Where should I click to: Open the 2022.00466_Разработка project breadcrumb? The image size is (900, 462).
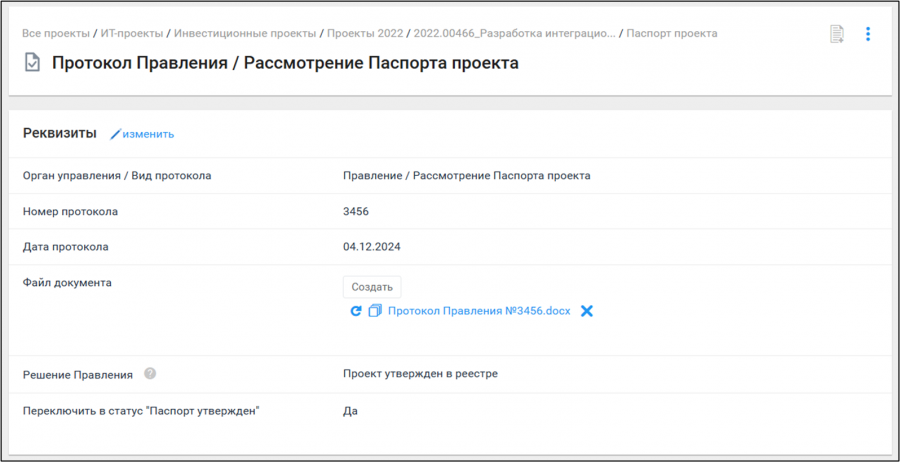click(x=514, y=33)
